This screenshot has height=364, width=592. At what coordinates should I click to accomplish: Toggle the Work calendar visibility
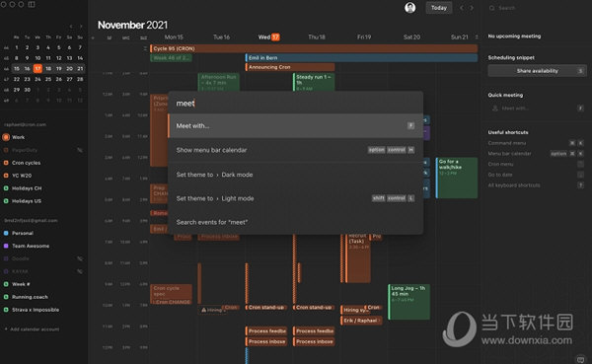pos(6,137)
